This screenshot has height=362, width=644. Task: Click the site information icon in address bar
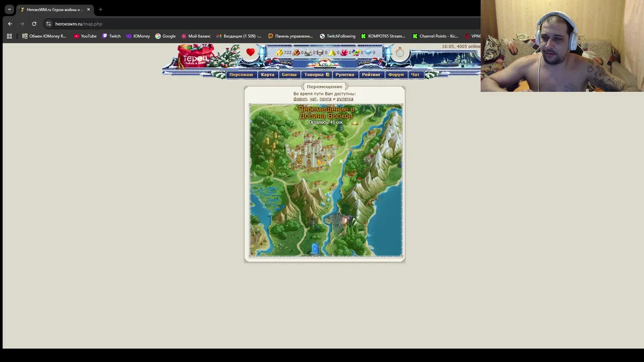pos(48,24)
